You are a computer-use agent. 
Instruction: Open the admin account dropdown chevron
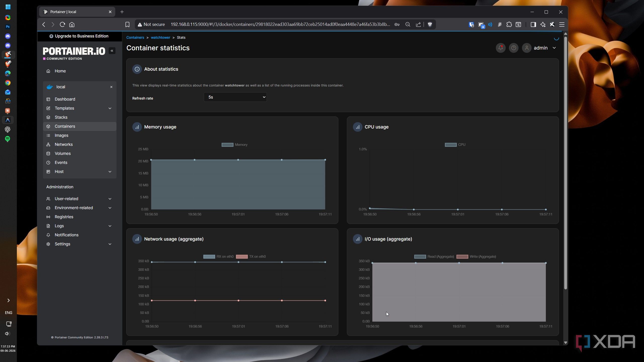pos(554,48)
